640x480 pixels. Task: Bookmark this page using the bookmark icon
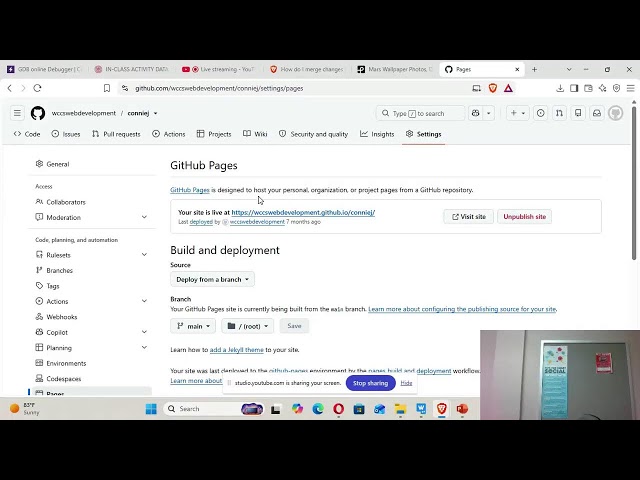pos(107,88)
